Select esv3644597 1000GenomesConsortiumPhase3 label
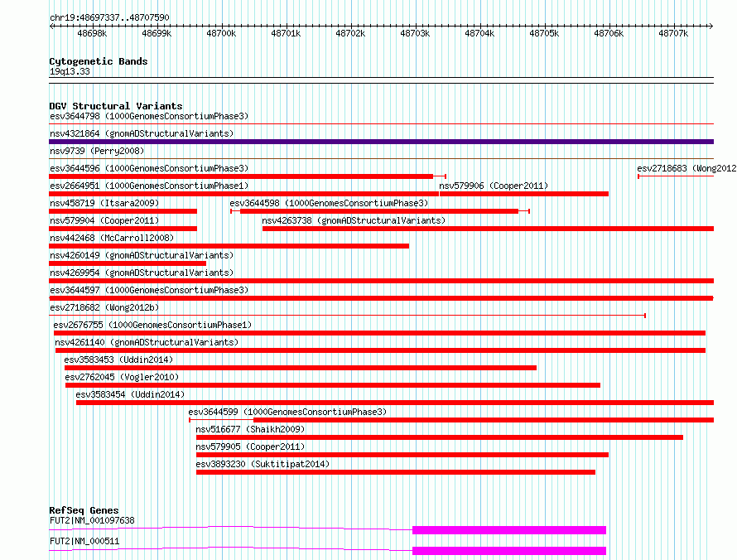Image resolution: width=737 pixels, height=560 pixels. [149, 290]
